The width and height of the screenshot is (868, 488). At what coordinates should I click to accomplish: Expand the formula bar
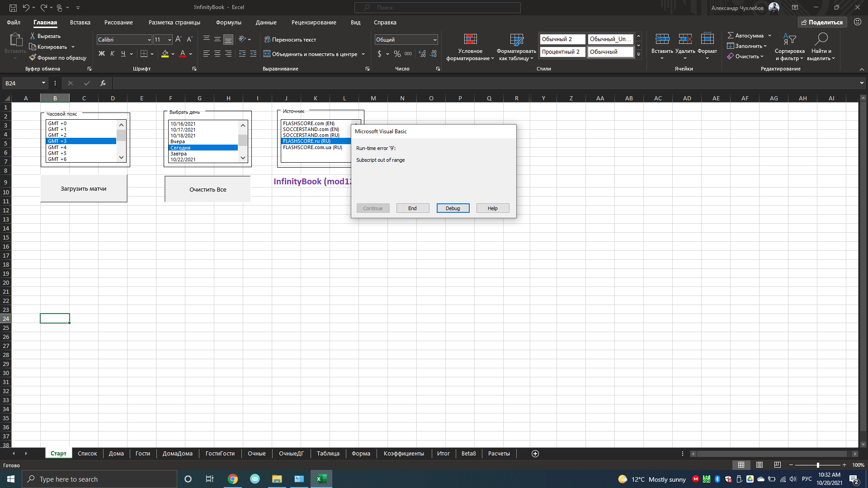coord(862,83)
